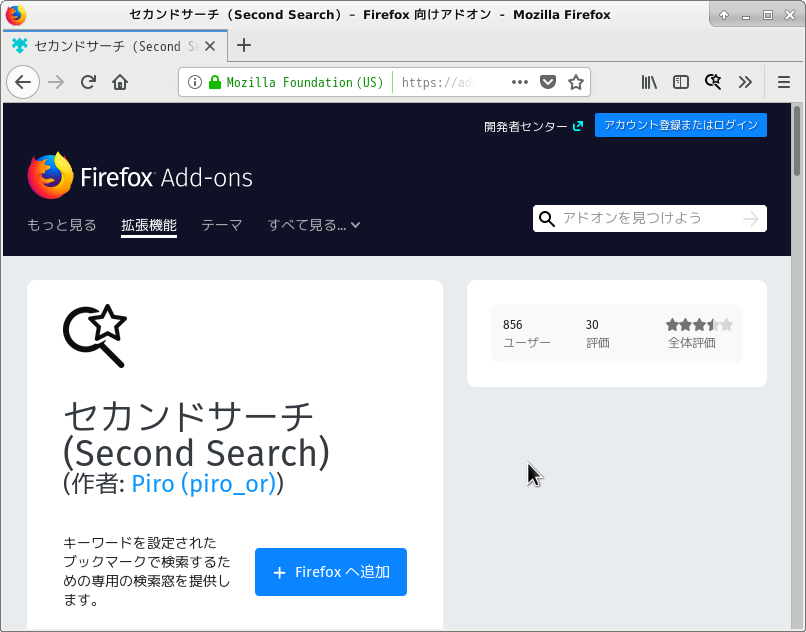806x632 pixels.
Task: Toggle the browser sidebar
Action: pos(681,82)
